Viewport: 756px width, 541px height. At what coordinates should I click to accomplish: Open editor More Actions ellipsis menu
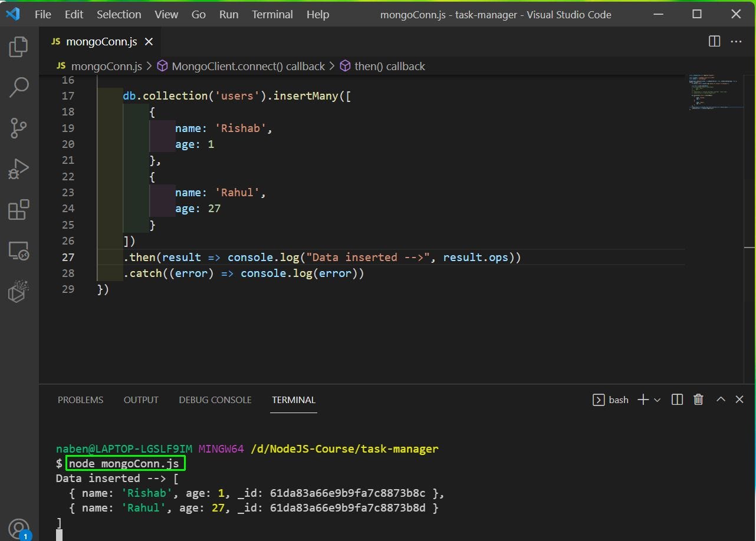[736, 41]
